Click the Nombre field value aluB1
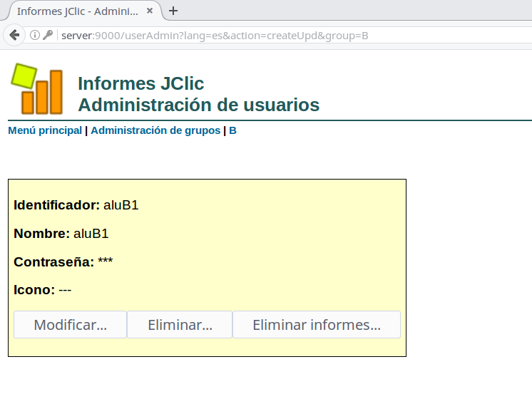Viewport: 532px width, 394px height. pyautogui.click(x=91, y=234)
